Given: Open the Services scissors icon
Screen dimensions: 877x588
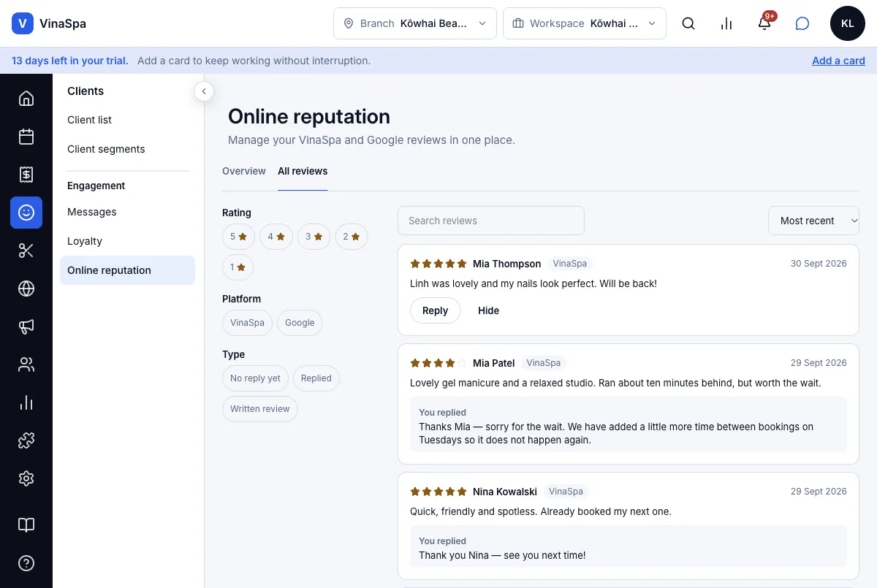Looking at the screenshot, I should point(26,251).
